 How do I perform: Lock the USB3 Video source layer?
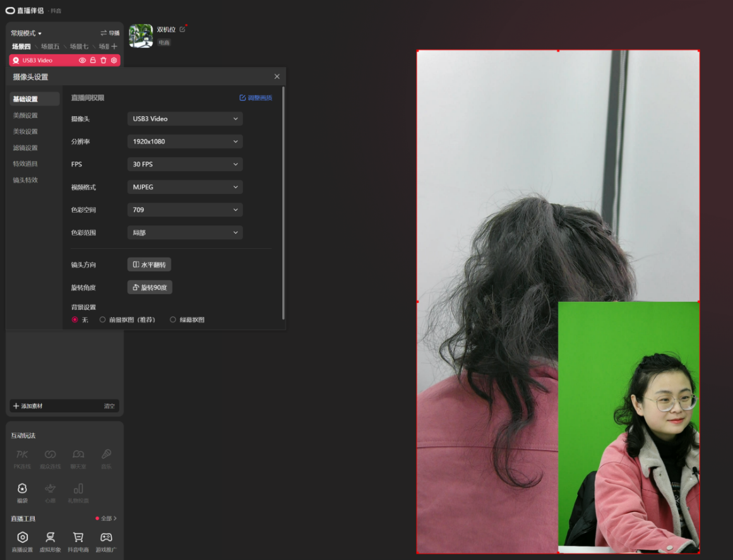pos(93,61)
